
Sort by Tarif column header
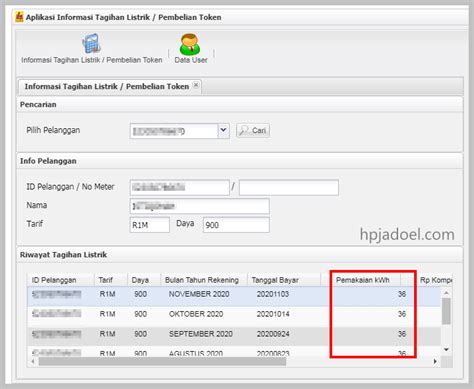tap(111, 280)
